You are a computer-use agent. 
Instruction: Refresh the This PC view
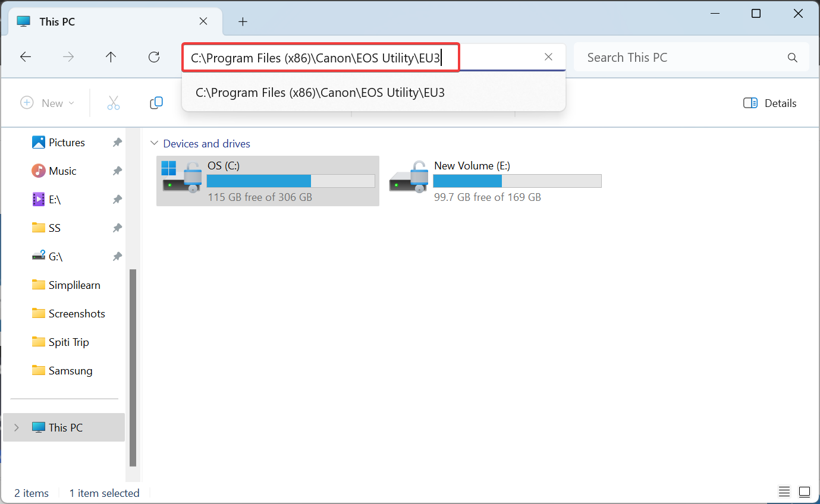154,57
